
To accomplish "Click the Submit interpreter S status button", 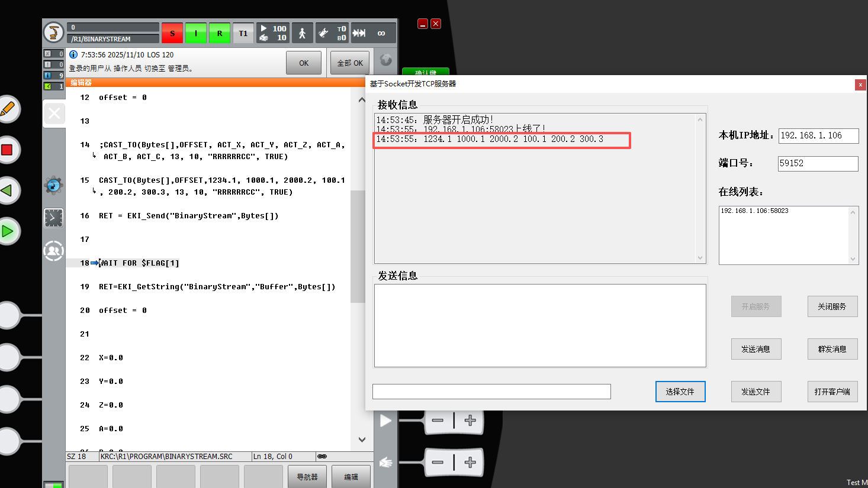I will click(x=172, y=33).
